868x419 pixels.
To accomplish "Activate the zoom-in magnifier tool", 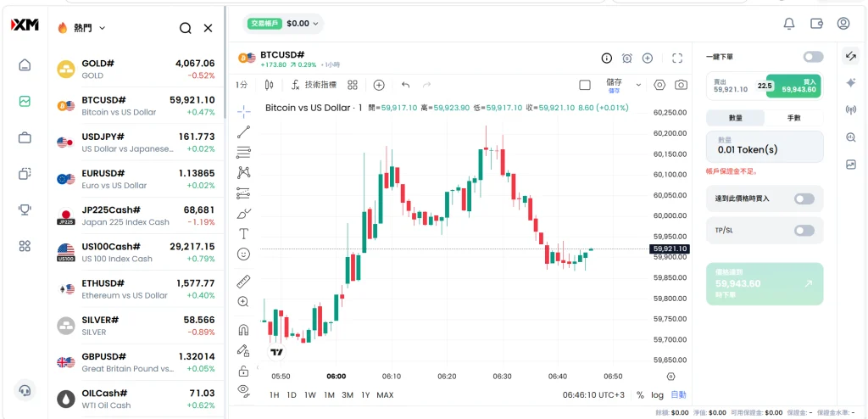I will pos(243,301).
